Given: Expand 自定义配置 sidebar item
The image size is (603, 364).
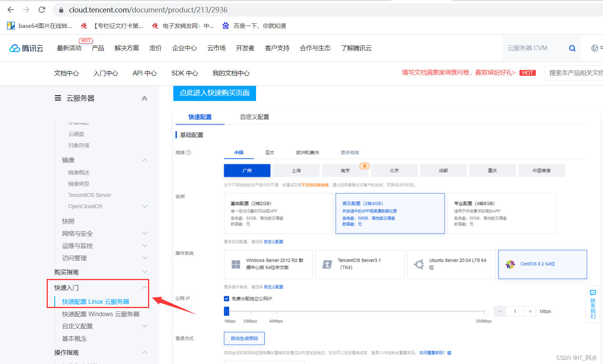Looking at the screenshot, I should point(145,326).
